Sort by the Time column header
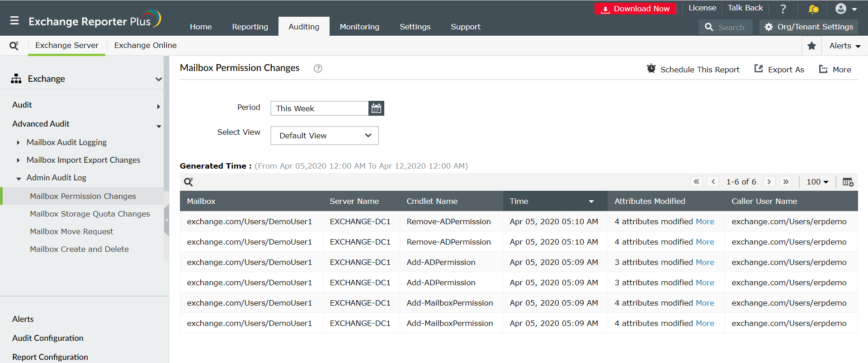 555,201
